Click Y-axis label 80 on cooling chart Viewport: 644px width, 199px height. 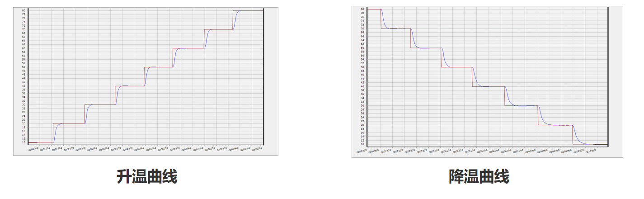362,9
